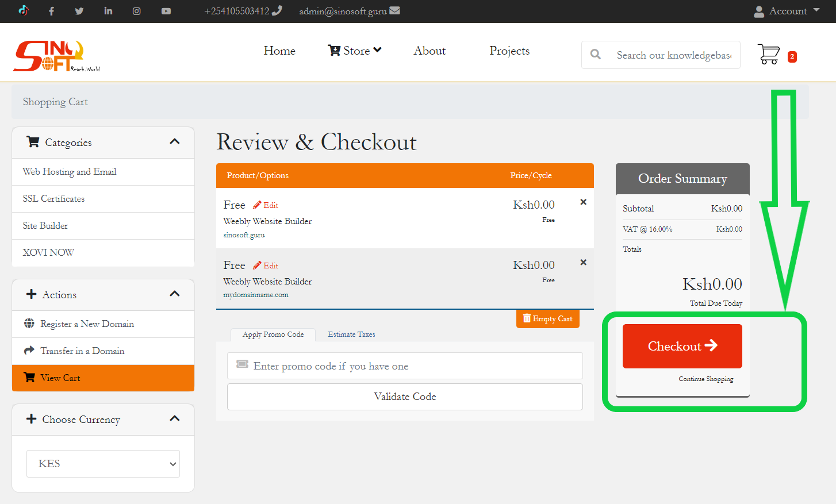Screen dimensions: 836x504
Task: Open the Instagram social icon
Action: click(x=137, y=11)
